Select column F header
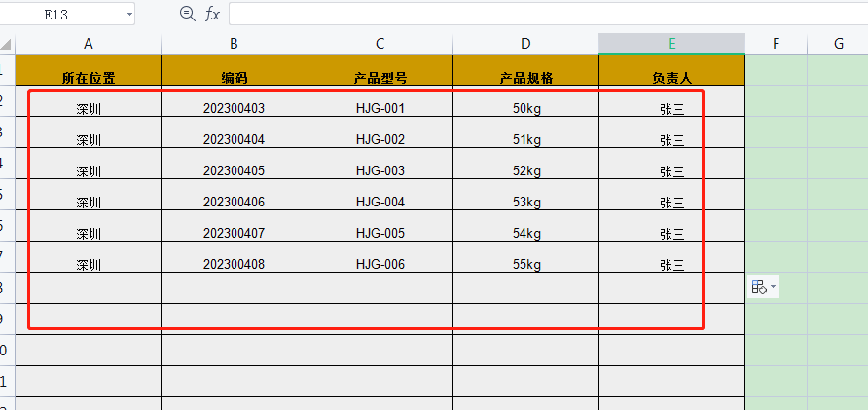The image size is (868, 410). (776, 44)
